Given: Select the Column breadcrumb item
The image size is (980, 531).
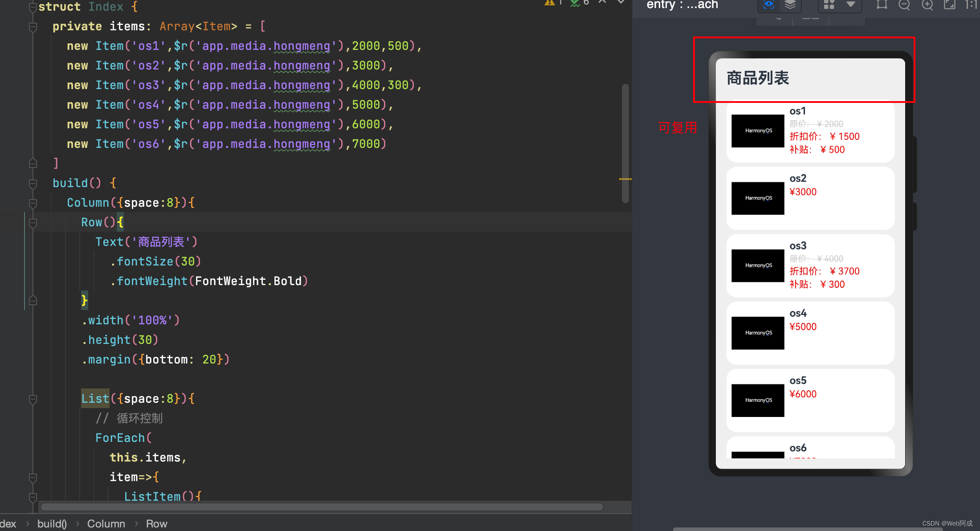Looking at the screenshot, I should click(x=106, y=523).
